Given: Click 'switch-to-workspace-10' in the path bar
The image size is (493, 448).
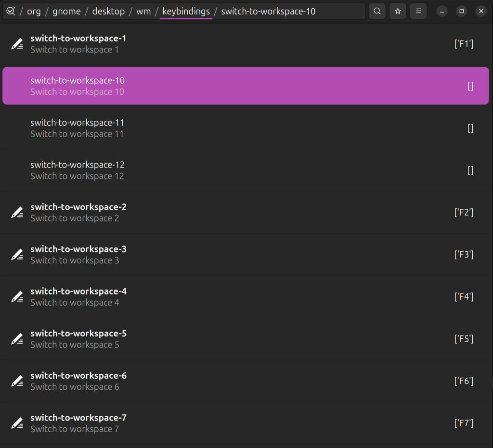Looking at the screenshot, I should tap(268, 11).
